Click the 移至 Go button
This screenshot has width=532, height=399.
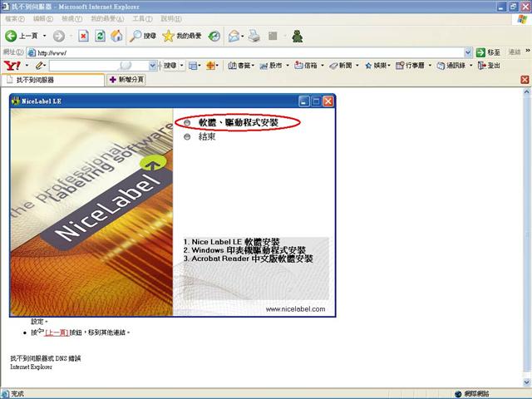tap(488, 52)
